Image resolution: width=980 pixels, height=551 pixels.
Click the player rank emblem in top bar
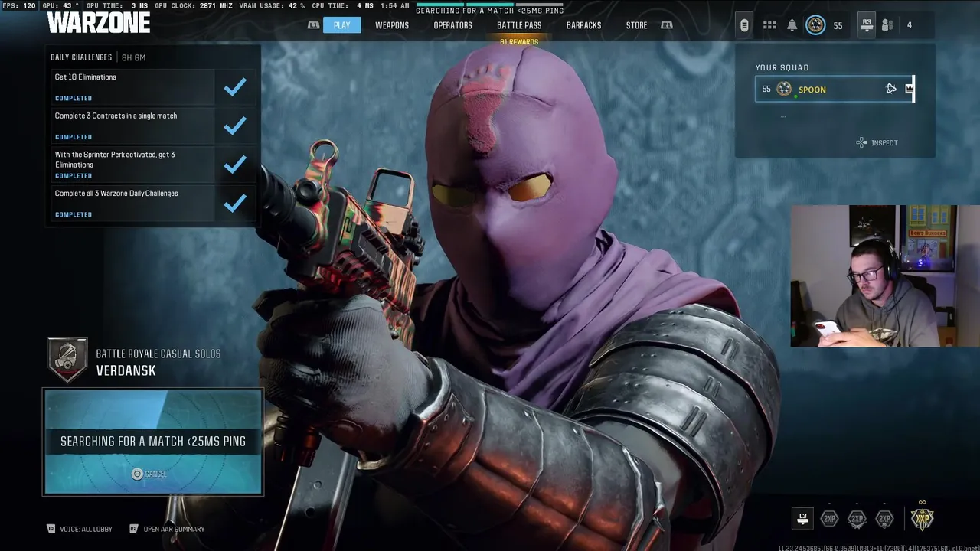(816, 25)
